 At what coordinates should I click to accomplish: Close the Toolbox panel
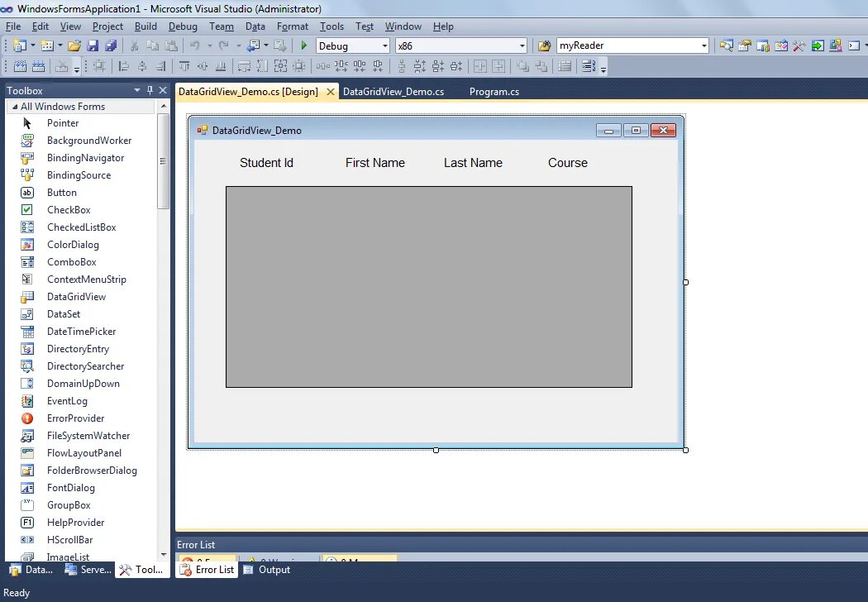tap(163, 90)
